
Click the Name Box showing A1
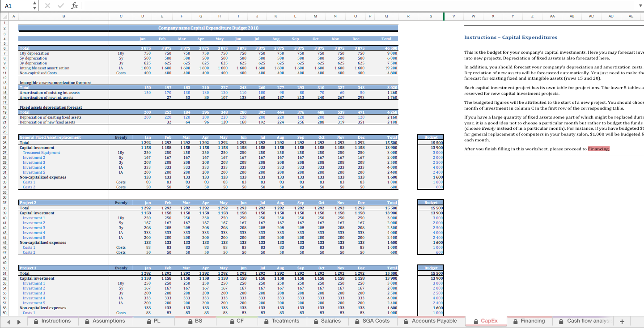[x=16, y=5]
